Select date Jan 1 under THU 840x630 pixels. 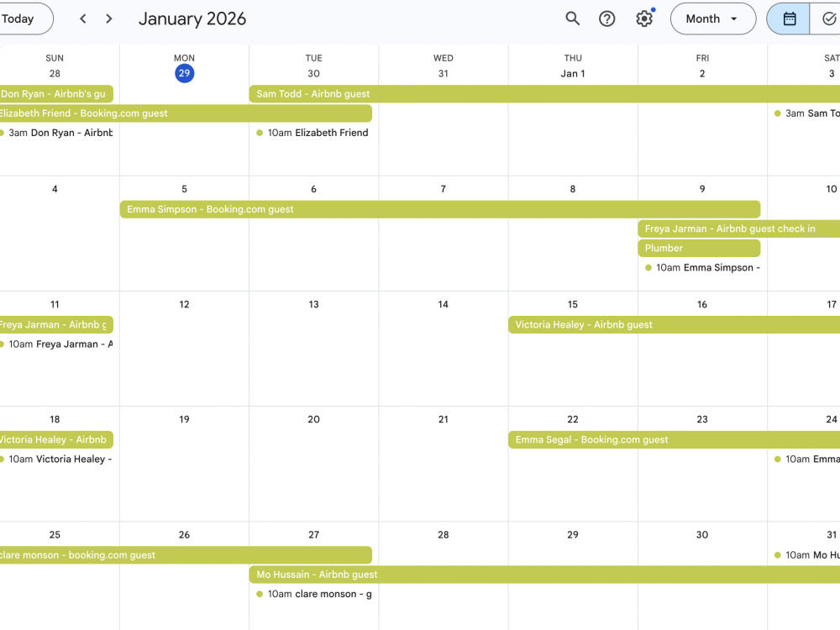click(x=573, y=73)
